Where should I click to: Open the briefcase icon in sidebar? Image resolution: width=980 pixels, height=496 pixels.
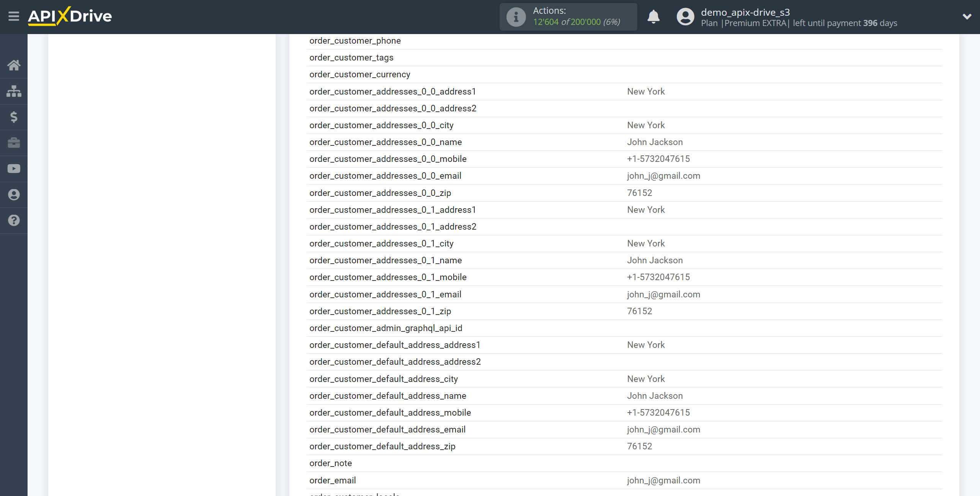(14, 143)
